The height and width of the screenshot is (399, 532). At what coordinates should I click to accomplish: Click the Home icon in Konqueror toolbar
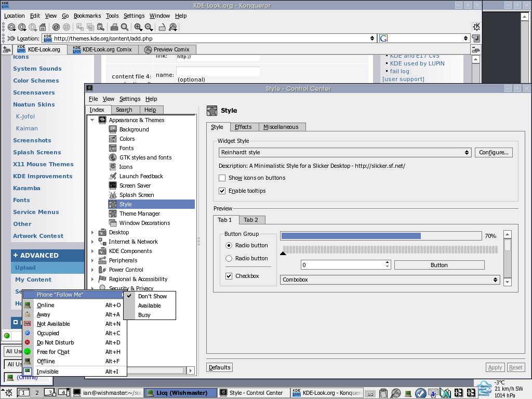tap(43, 27)
